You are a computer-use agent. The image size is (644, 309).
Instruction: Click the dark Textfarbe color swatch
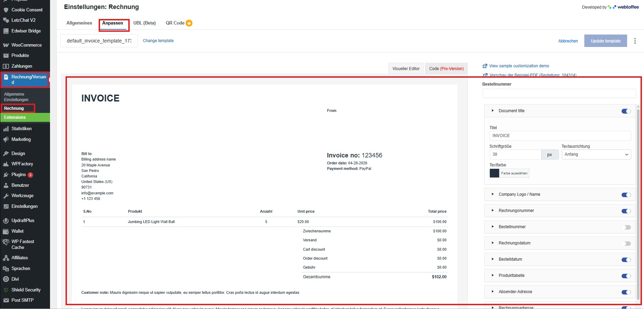(x=494, y=173)
